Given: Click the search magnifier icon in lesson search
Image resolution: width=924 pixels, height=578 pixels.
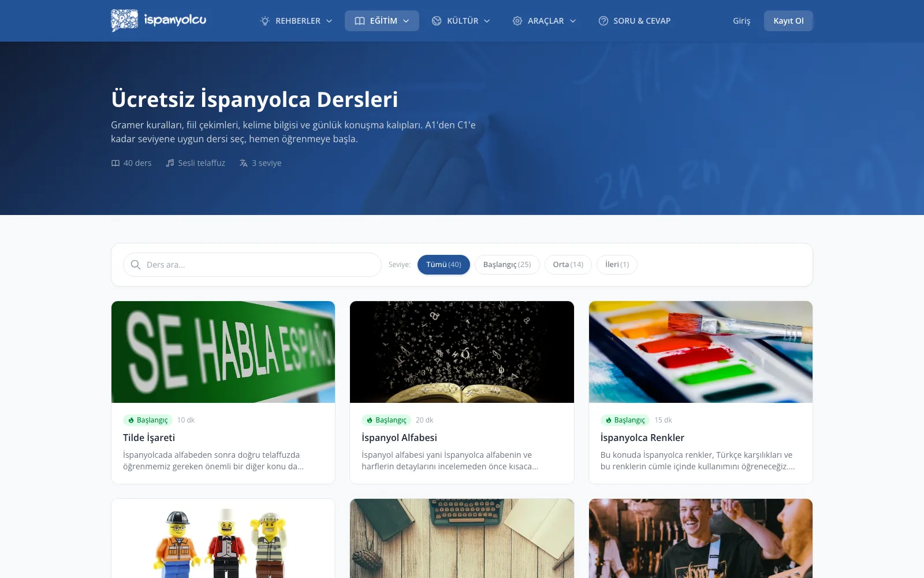Looking at the screenshot, I should (x=136, y=265).
